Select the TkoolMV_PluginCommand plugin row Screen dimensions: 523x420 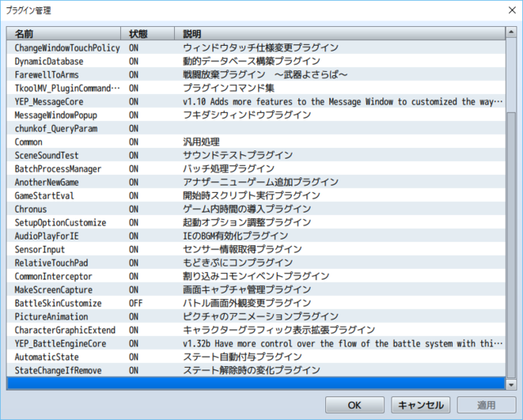click(256, 88)
